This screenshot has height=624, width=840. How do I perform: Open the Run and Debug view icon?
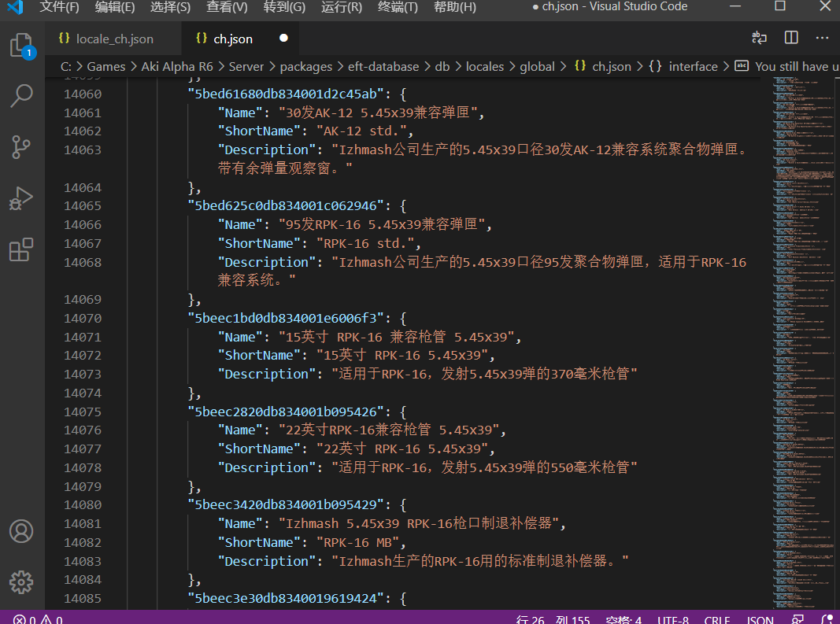(21, 198)
